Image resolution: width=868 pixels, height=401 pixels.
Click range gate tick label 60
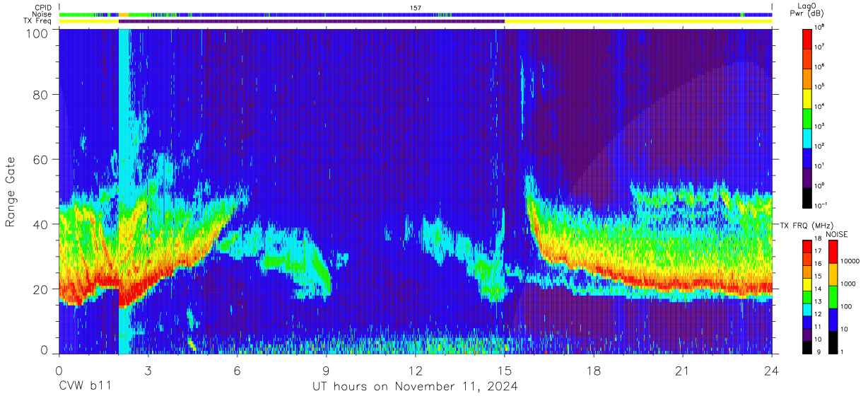(x=39, y=160)
